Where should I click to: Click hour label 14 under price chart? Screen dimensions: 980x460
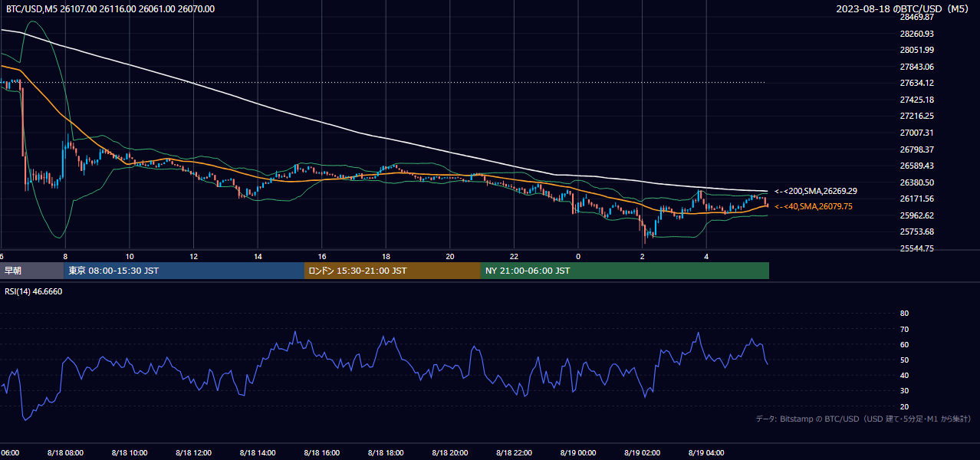[258, 257]
